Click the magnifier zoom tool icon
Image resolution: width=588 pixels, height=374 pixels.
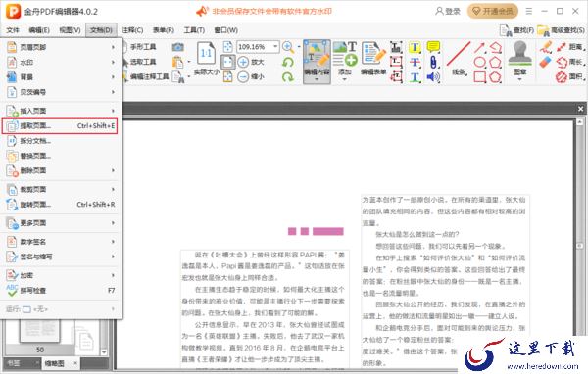click(288, 47)
